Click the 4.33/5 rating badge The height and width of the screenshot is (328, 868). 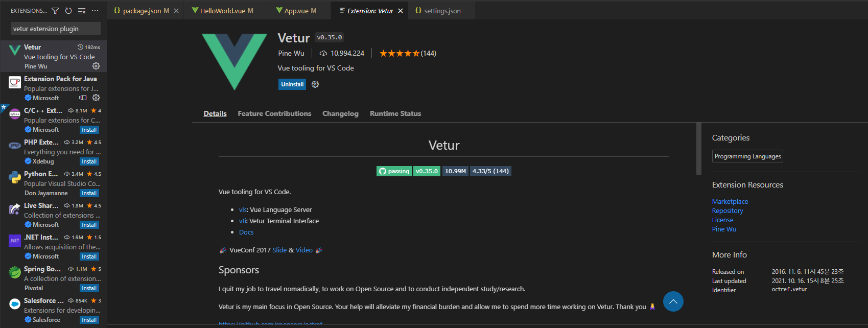[490, 171]
